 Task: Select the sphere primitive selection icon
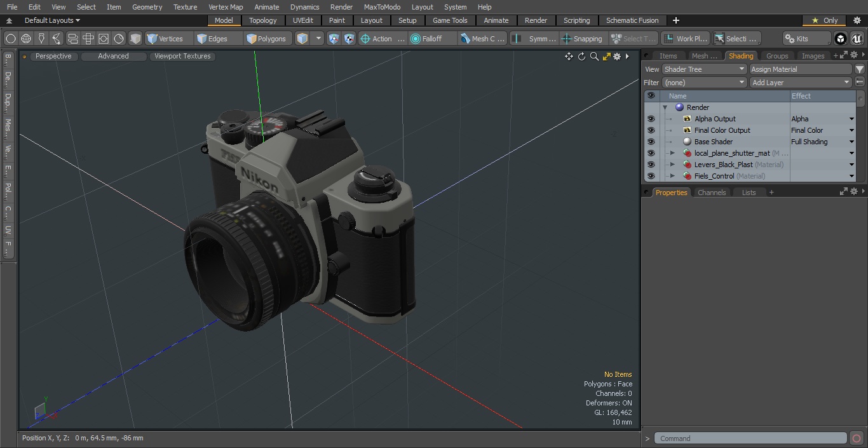tap(10, 39)
